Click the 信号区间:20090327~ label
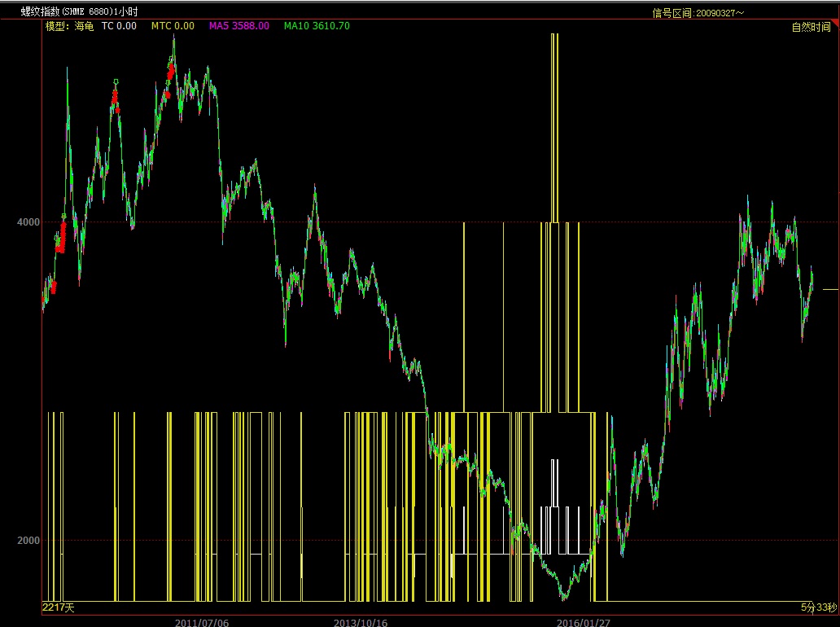 698,13
